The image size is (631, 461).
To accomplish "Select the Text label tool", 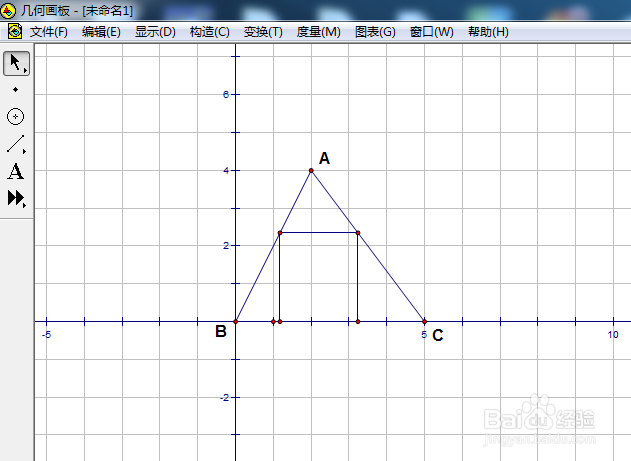I will point(15,171).
